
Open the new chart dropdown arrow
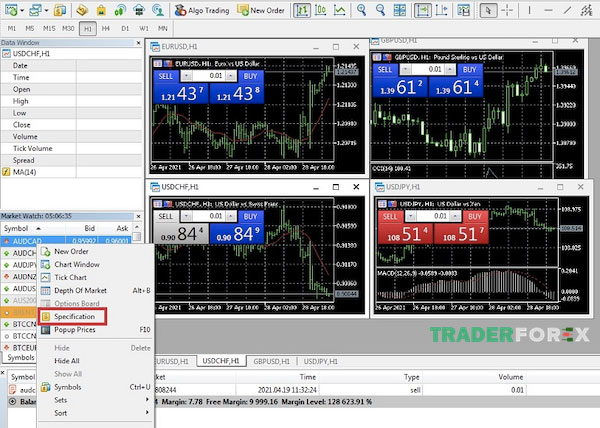pyautogui.click(x=22, y=10)
